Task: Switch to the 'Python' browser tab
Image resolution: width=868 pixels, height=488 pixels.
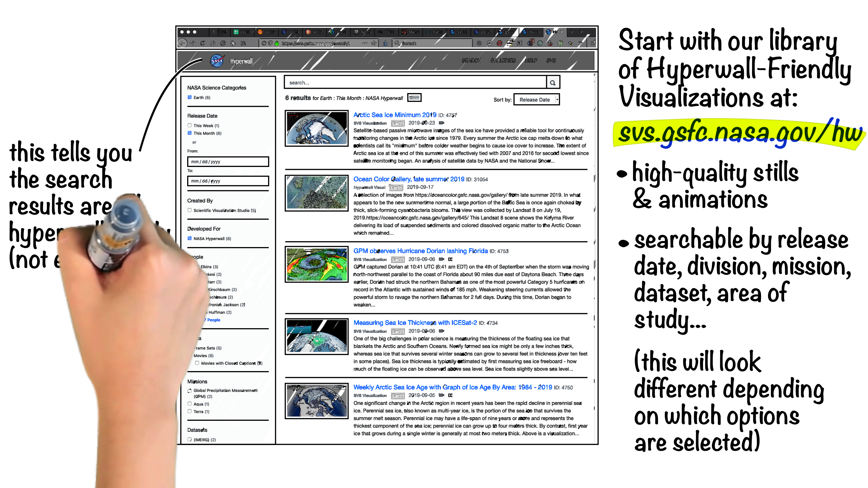Action: [x=435, y=32]
